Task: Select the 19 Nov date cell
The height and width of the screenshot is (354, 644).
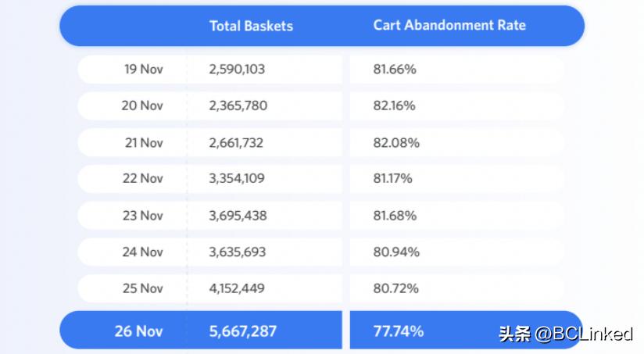Action: 144,69
